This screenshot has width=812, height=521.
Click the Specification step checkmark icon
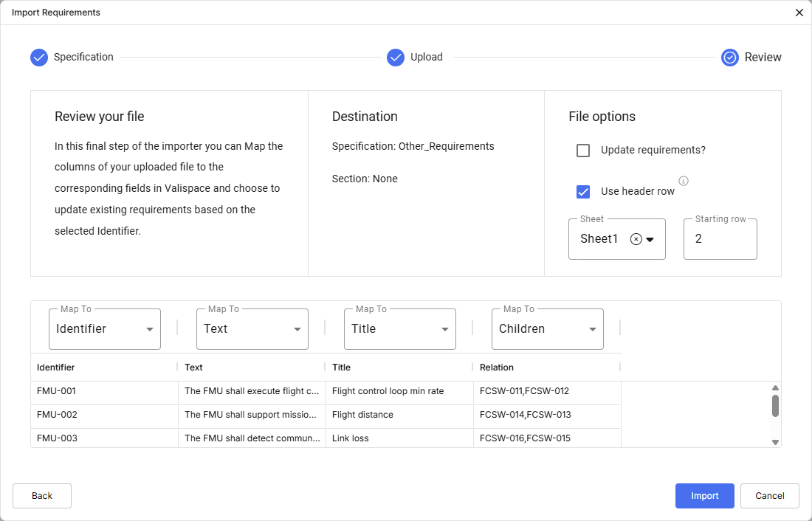coord(39,58)
